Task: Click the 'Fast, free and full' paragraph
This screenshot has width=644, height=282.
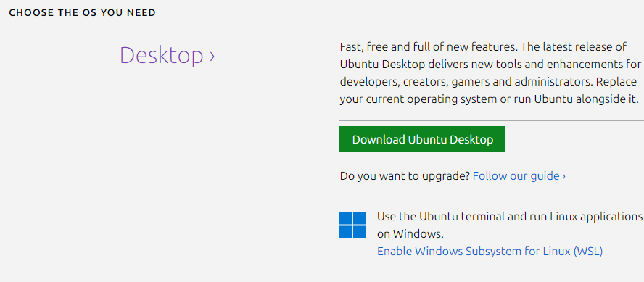Action: point(490,73)
